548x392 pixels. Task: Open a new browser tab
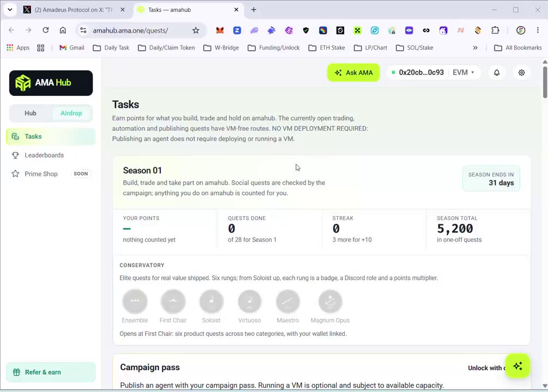pyautogui.click(x=254, y=10)
